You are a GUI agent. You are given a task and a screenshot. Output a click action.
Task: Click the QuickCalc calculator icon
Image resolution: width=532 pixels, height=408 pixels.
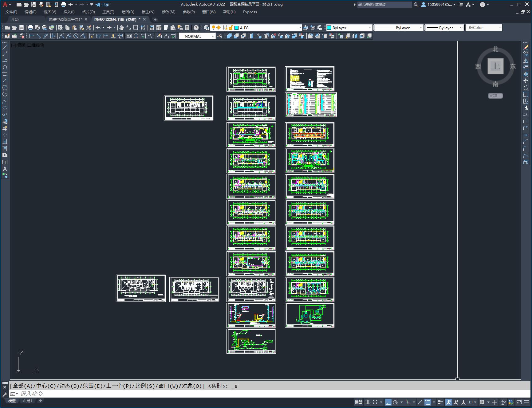187,28
